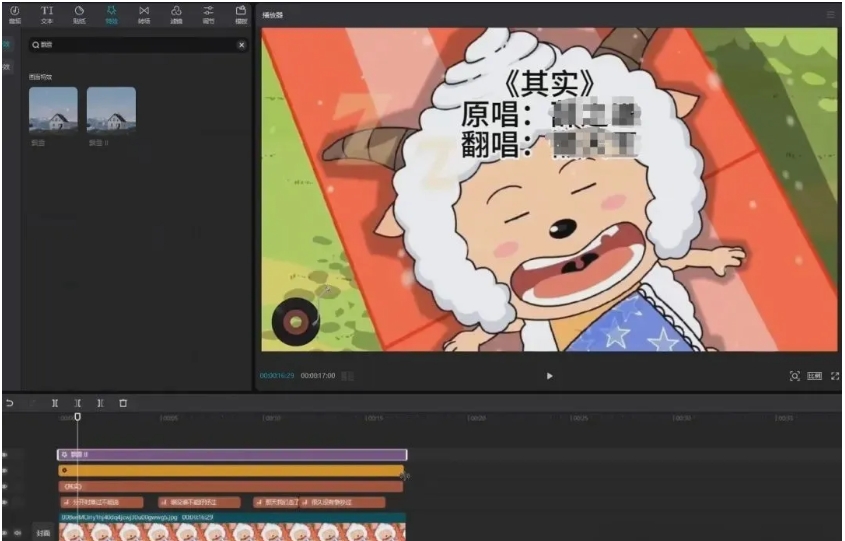Toggle visibility of the title text track
The height and width of the screenshot is (541, 845).
(5, 487)
